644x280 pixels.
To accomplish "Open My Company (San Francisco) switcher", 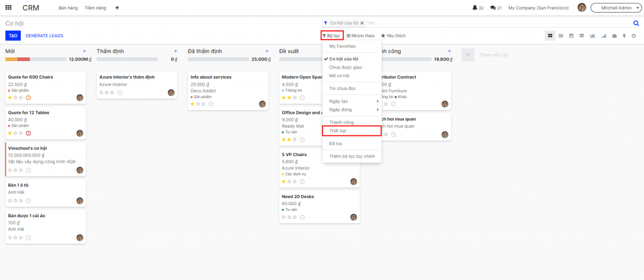I will coord(538,8).
